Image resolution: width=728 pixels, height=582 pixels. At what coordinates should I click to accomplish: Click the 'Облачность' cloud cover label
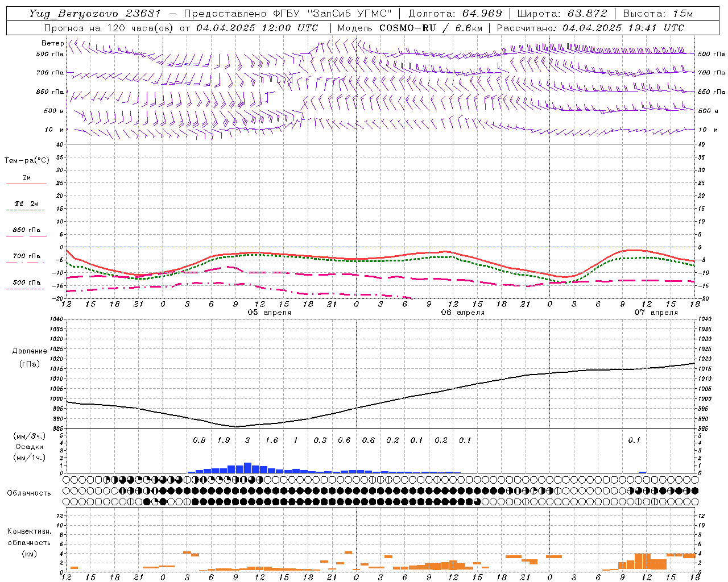[x=29, y=493]
